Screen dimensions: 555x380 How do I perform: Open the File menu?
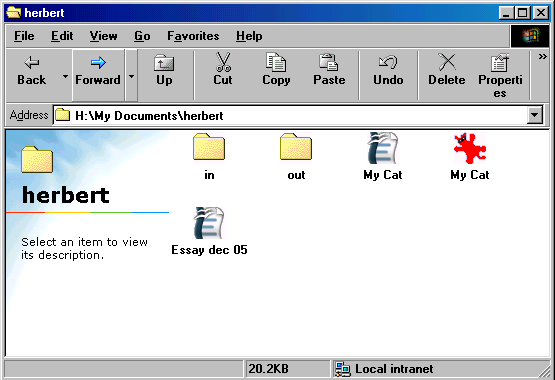(x=24, y=36)
